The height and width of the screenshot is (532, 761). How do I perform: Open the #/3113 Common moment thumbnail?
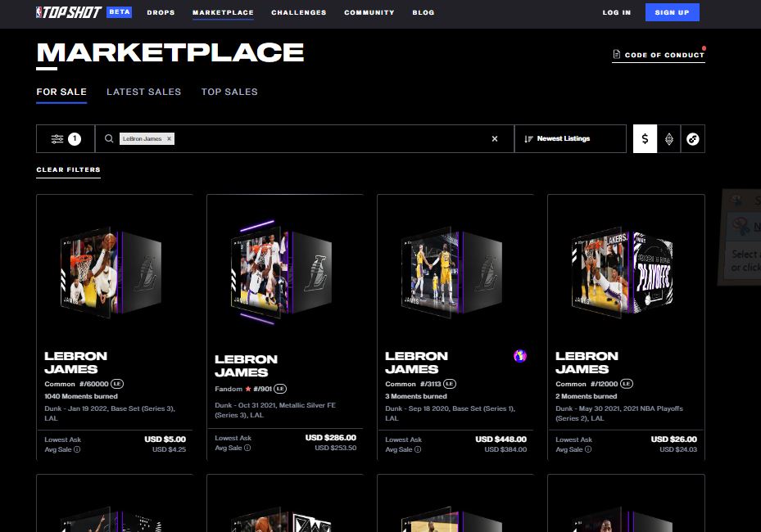point(452,272)
